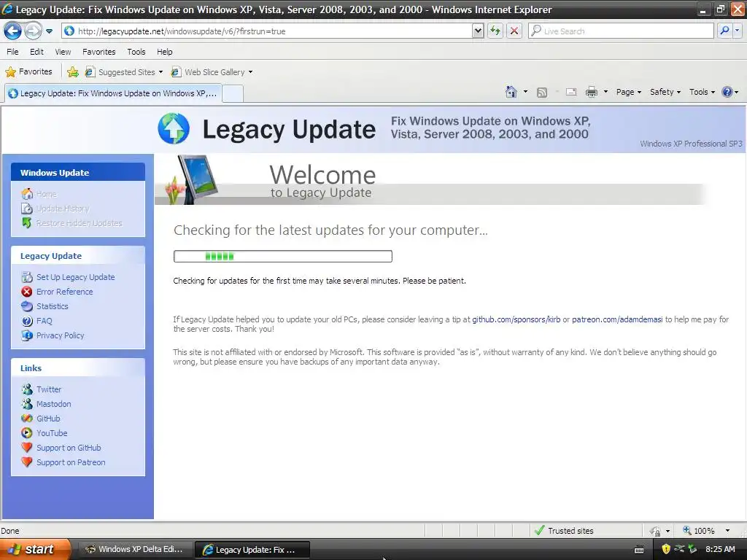Click the 8:25 AM system clock
This screenshot has width=747, height=560.
(720, 549)
